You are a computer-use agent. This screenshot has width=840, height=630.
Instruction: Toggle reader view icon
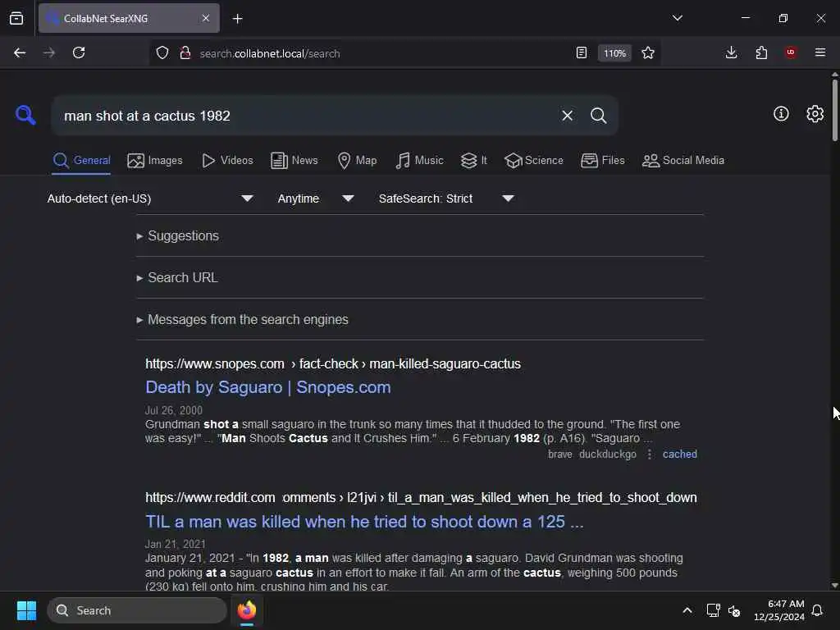point(582,52)
